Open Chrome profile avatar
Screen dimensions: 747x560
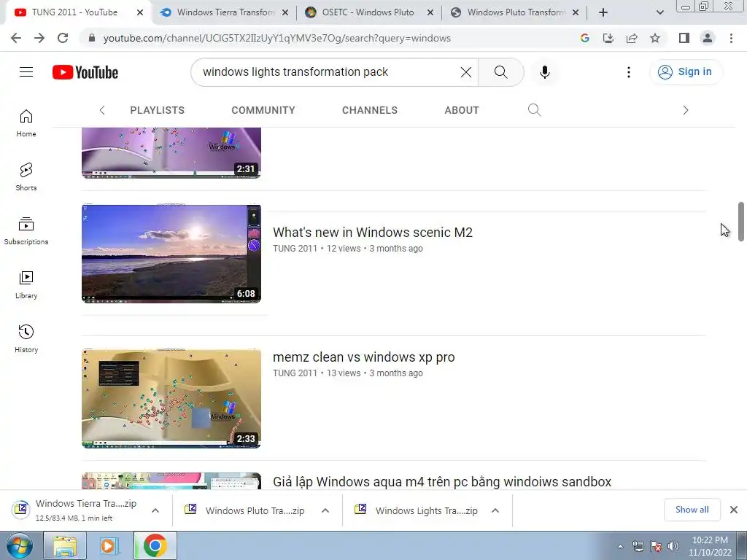(708, 38)
